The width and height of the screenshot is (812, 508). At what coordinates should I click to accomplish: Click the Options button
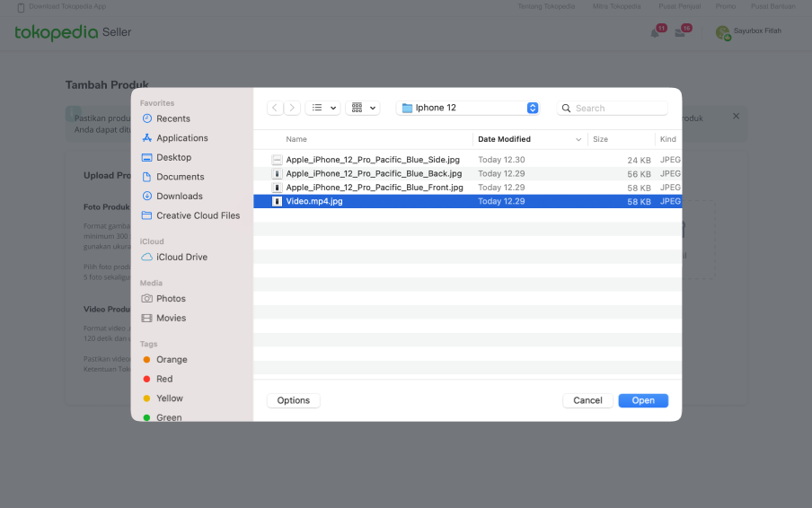click(293, 400)
